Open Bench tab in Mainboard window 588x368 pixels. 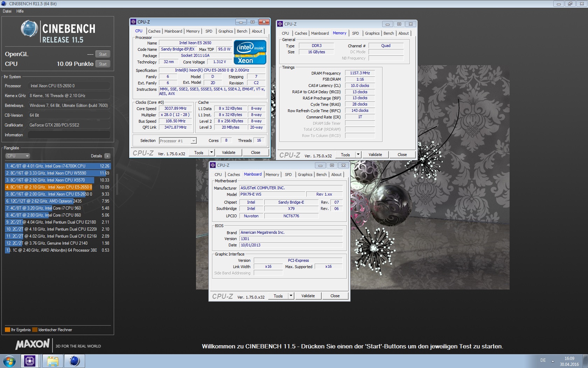click(322, 175)
